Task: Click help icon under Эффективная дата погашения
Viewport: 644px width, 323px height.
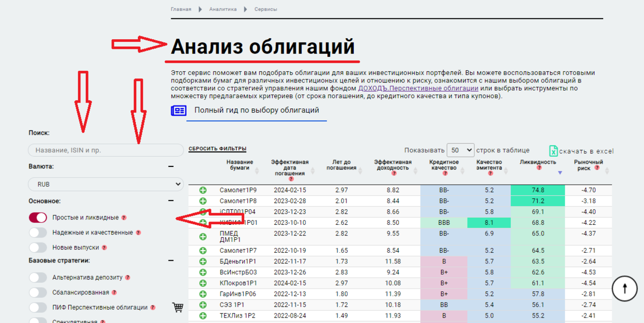Action: 291,179
